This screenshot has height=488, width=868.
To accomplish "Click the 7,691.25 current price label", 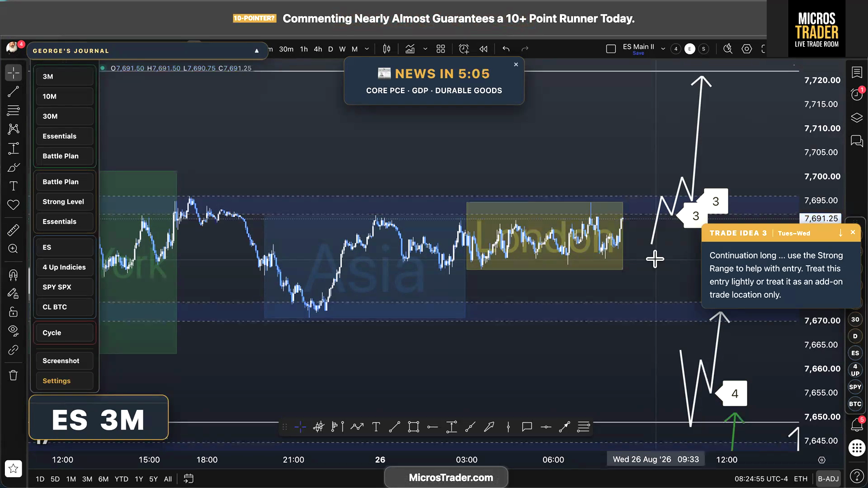I will [821, 219].
